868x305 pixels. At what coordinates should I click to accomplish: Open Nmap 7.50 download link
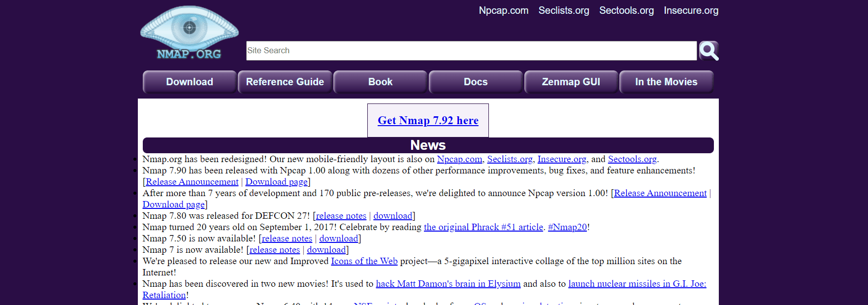[338, 238]
